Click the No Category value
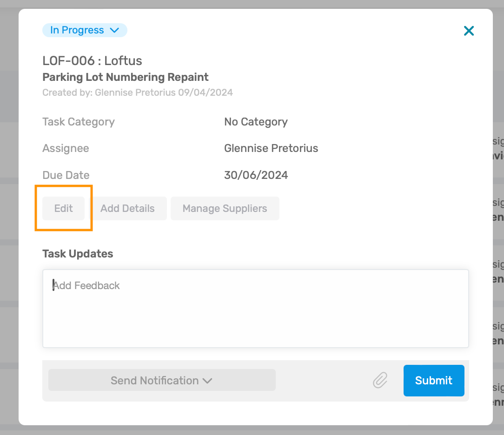 click(x=256, y=122)
